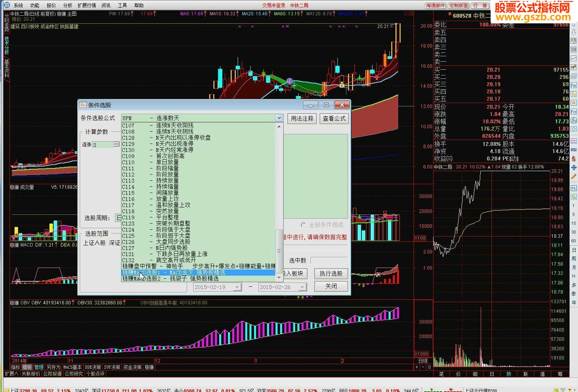Screen dimensions: 578x392
Task: Click the FS icon in sidebar
Action: point(574,188)
